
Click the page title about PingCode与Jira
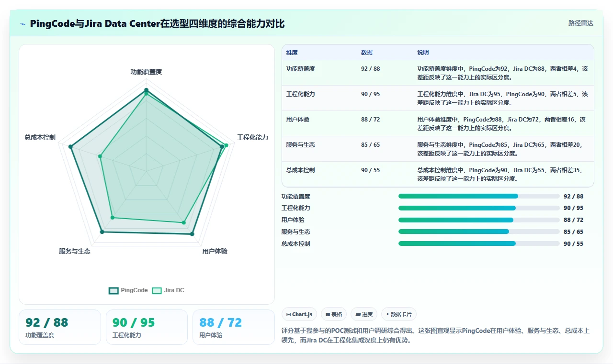click(157, 23)
